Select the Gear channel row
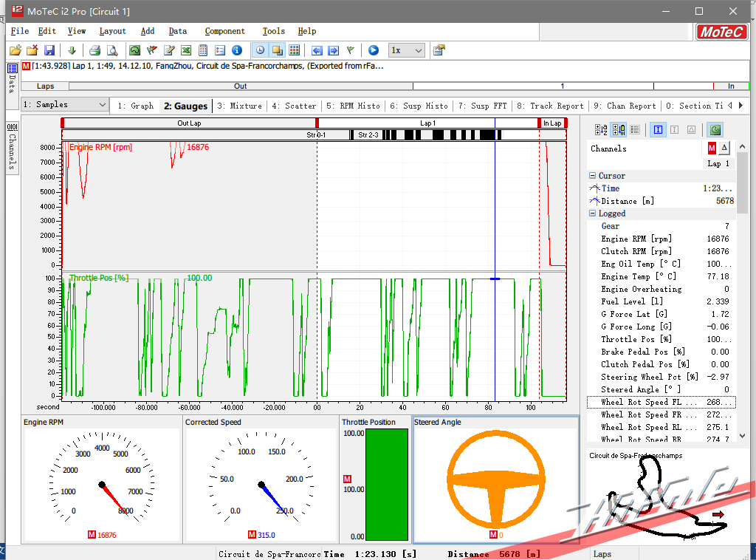 tap(661, 226)
